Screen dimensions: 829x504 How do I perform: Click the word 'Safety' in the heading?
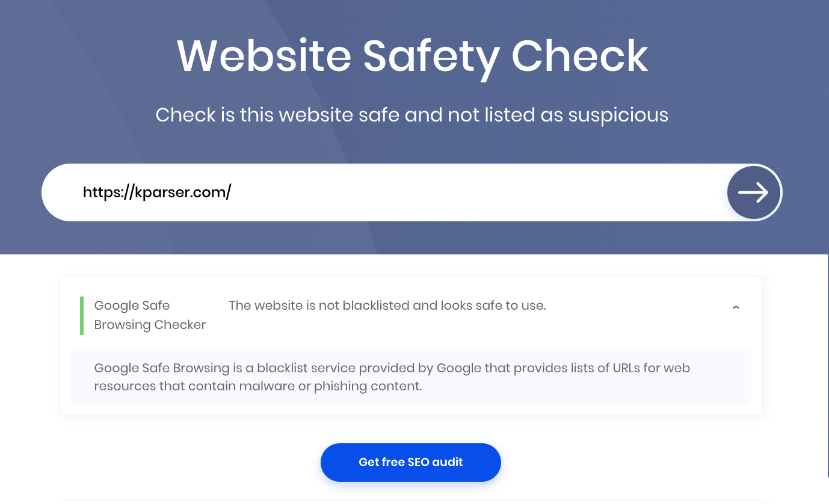click(x=431, y=57)
